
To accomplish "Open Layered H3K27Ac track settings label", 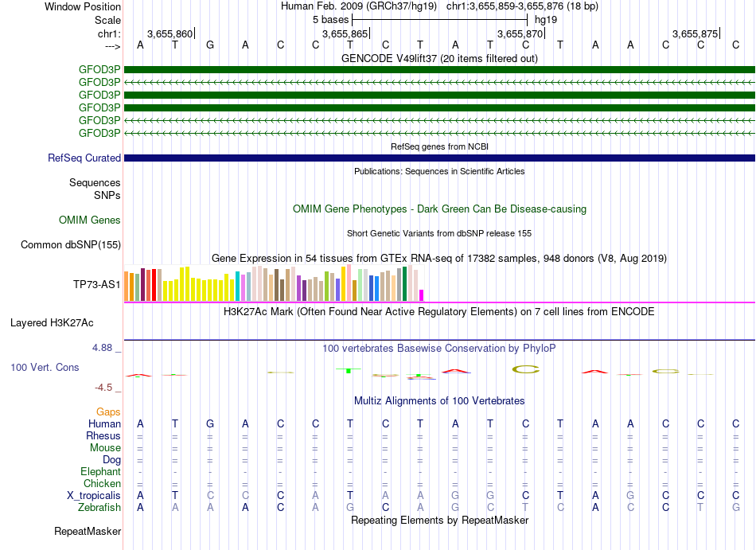I will coord(52,323).
